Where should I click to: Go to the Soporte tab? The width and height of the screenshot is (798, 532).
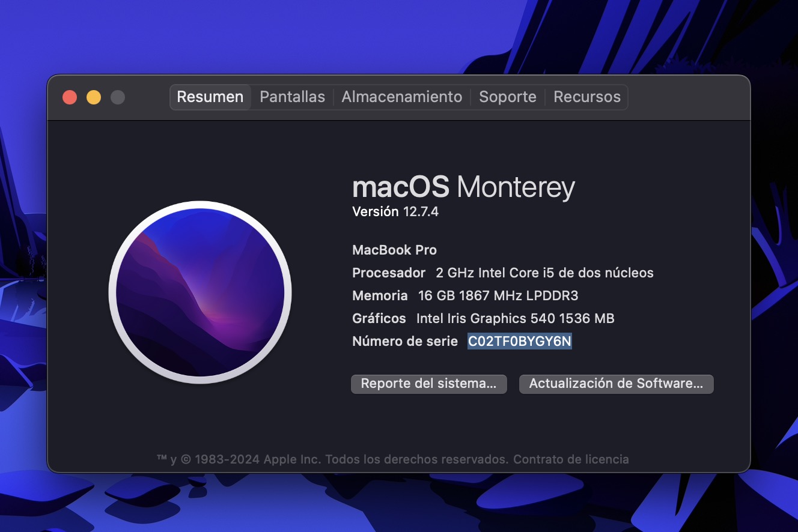point(507,97)
